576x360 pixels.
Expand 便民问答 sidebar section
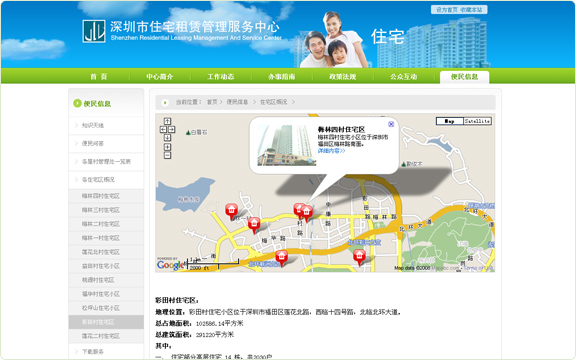click(106, 144)
